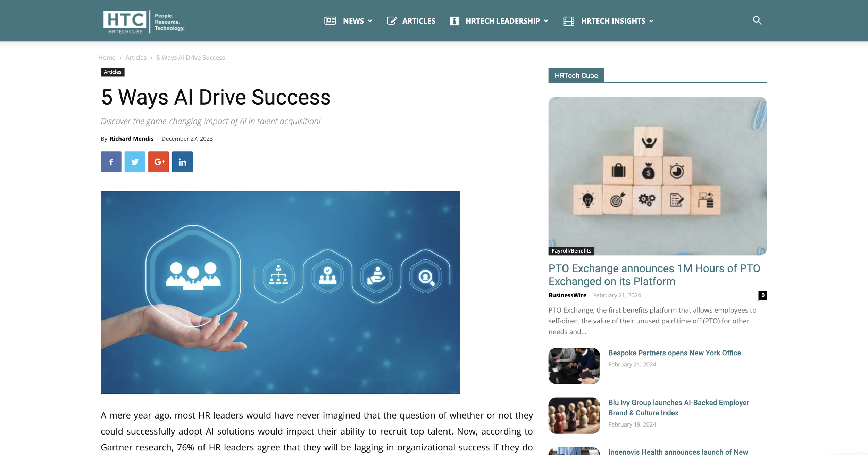The image size is (868, 455).
Task: Click the newspaper icon beside News
Action: pos(330,21)
